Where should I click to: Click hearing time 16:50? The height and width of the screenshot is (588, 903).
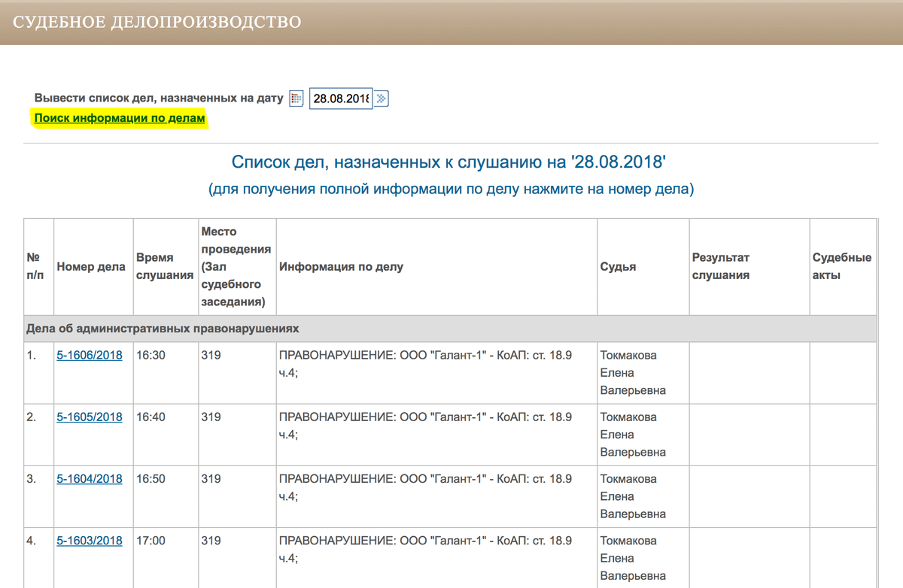tap(150, 478)
